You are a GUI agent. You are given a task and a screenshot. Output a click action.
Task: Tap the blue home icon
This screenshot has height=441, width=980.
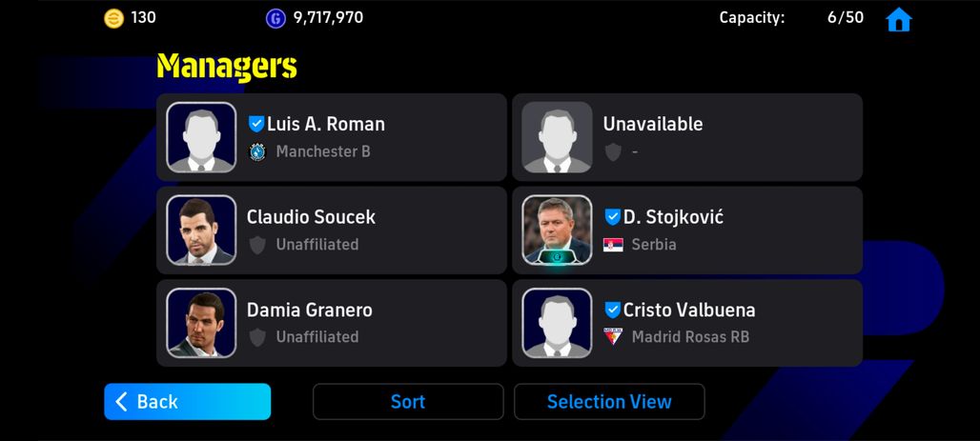coord(899,19)
